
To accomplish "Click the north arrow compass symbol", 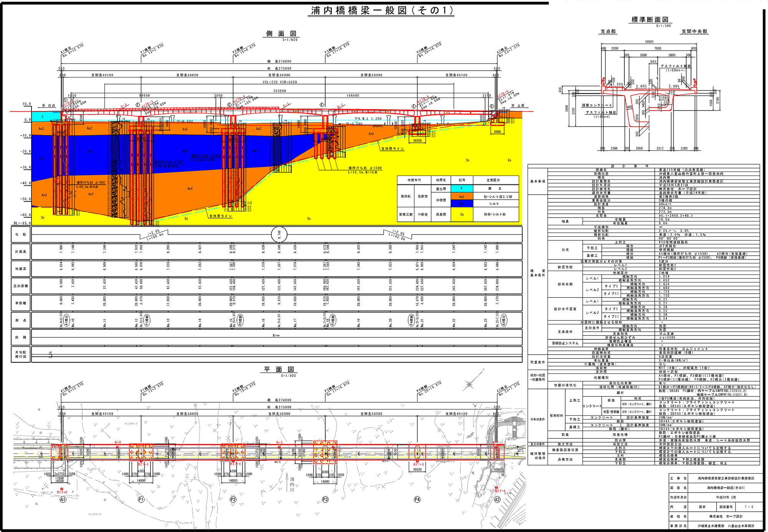I will point(469,384).
